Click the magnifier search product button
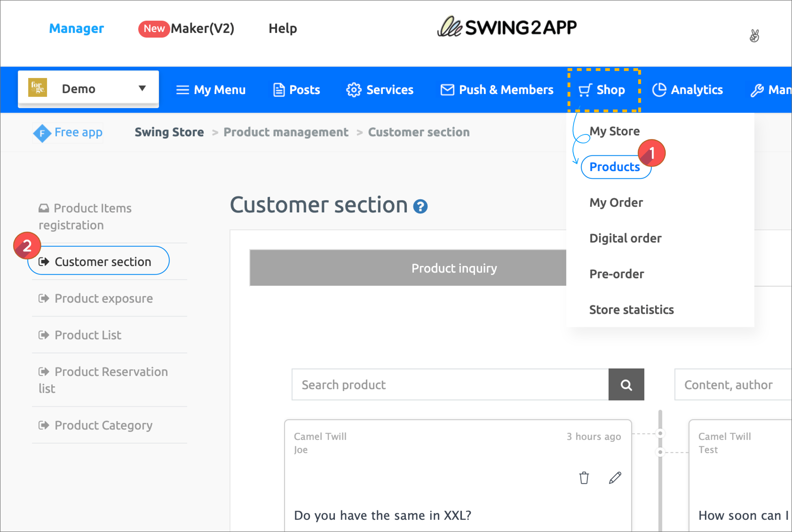The width and height of the screenshot is (792, 532). pos(626,385)
